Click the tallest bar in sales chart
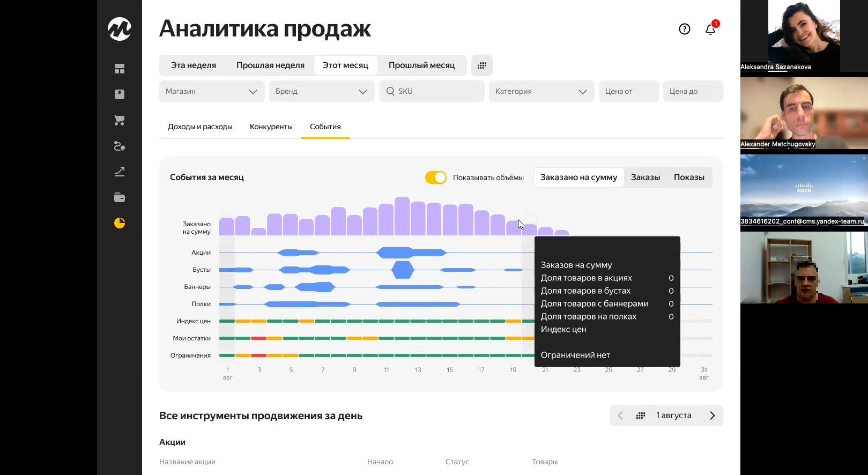Viewport: 868px width, 475px height. pos(402,216)
